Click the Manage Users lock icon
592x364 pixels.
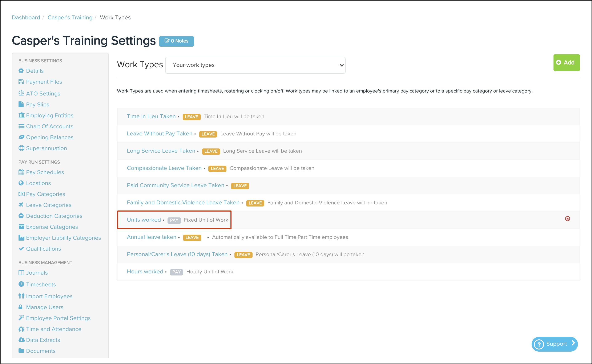point(21,307)
